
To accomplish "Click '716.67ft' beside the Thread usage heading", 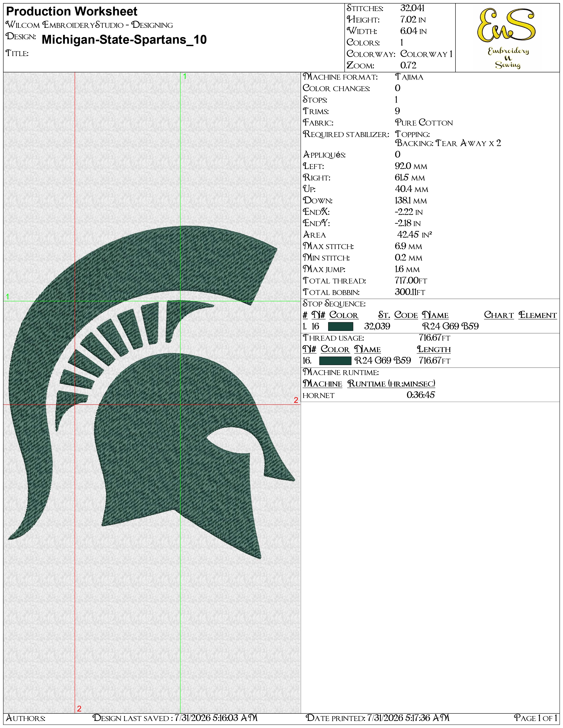I will tap(435, 338).
